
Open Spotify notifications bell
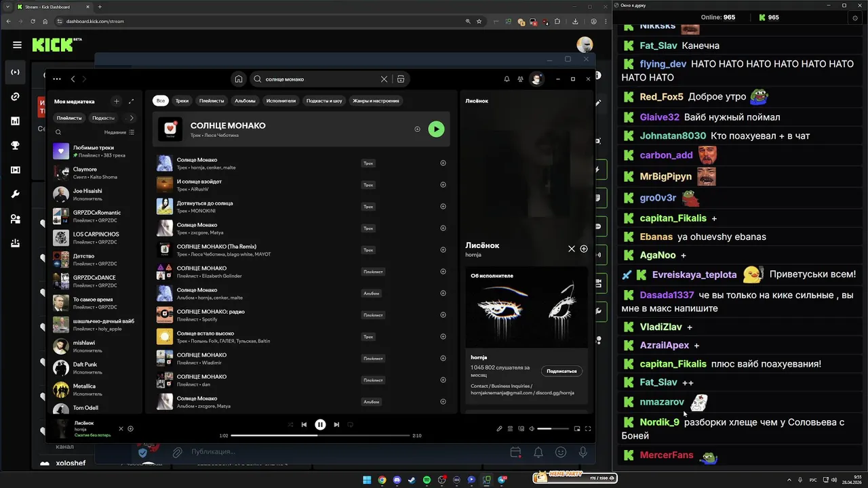pos(507,79)
